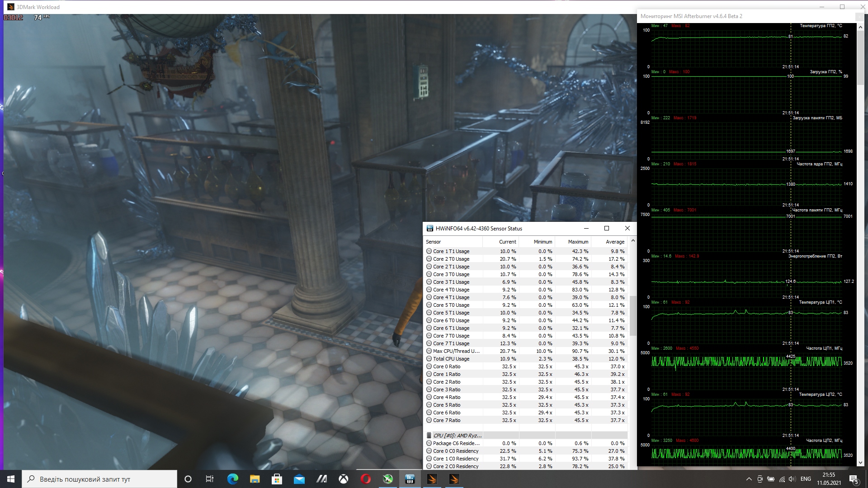Select the Total CPU Usage sensor row
This screenshot has width=868, height=488.
pyautogui.click(x=451, y=359)
